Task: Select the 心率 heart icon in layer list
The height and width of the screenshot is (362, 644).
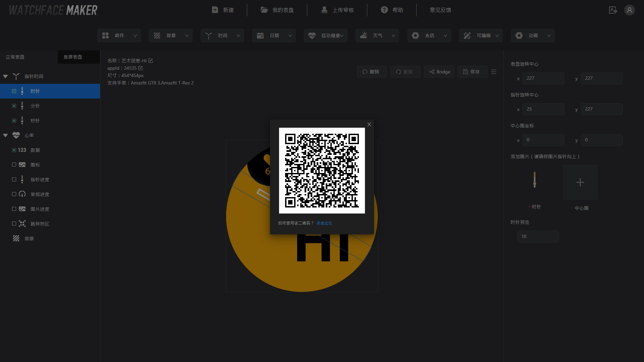Action: pyautogui.click(x=16, y=135)
